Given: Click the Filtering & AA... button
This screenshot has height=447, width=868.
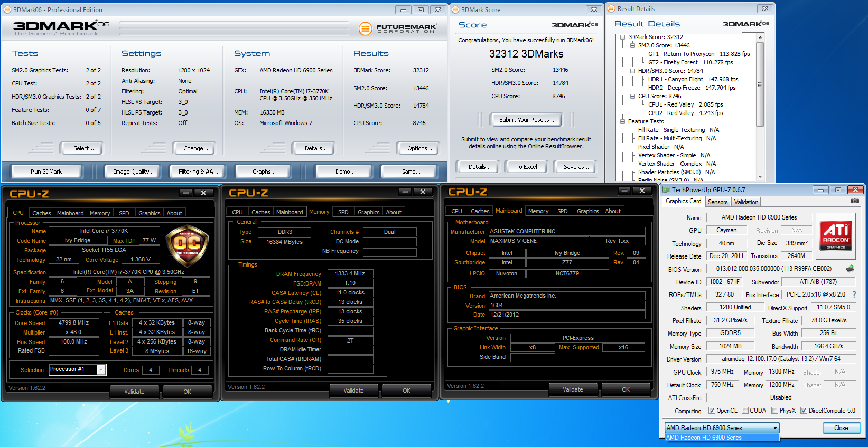Looking at the screenshot, I should coord(198,172).
